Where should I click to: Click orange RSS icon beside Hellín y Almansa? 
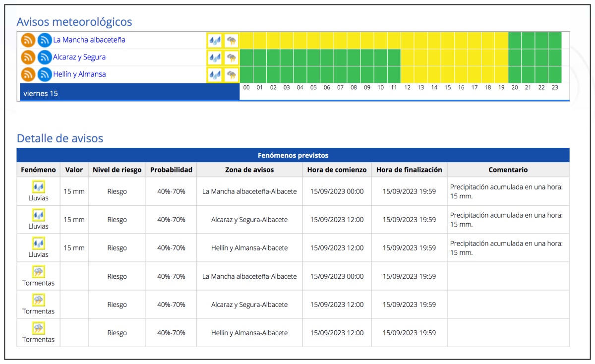click(28, 75)
